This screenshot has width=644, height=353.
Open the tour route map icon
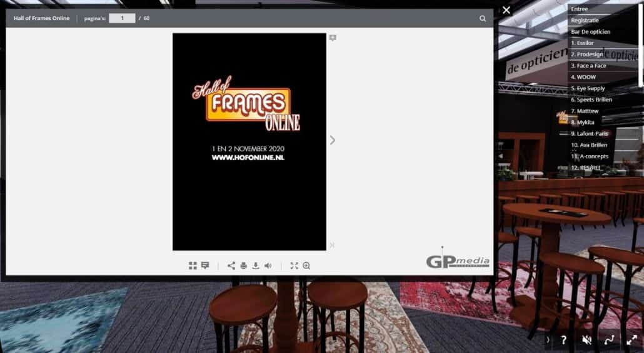pyautogui.click(x=610, y=340)
